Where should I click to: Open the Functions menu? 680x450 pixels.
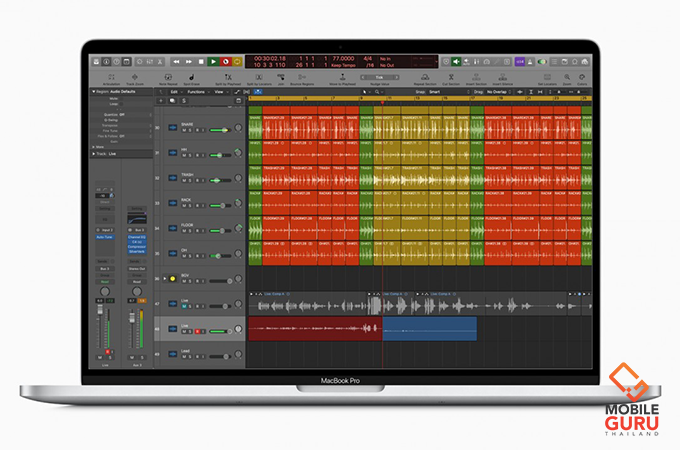197,92
